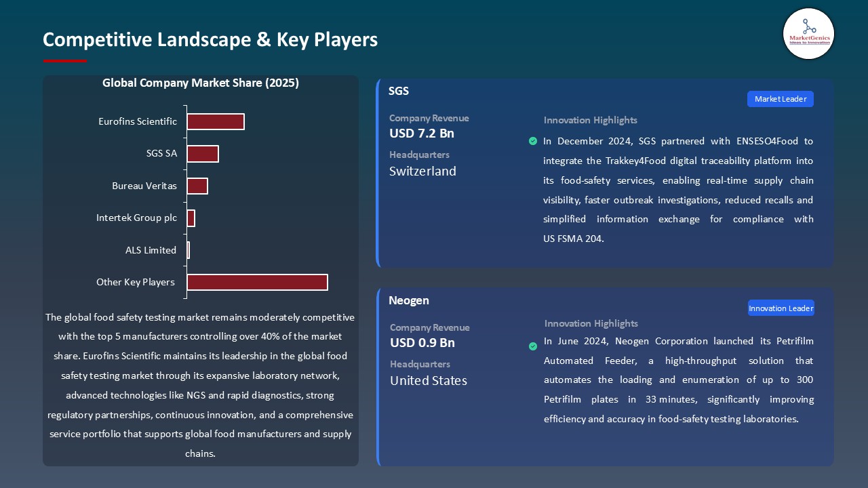Click the Neogen company heading

click(409, 301)
